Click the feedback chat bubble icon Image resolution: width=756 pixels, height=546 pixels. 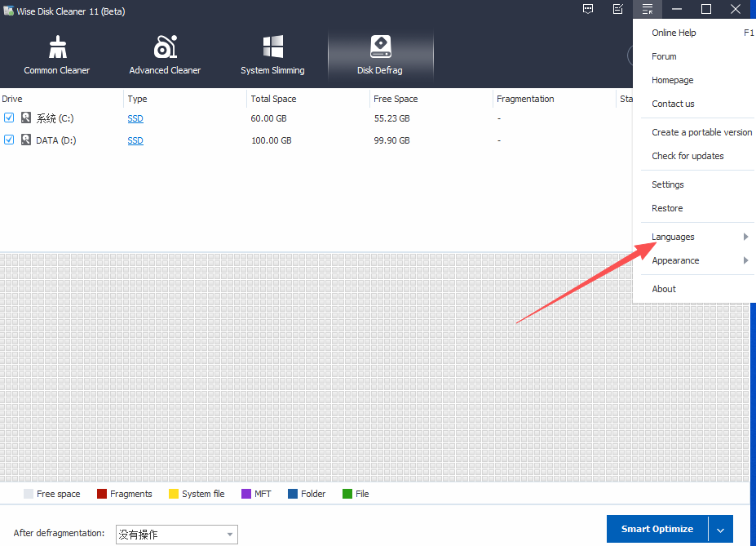point(588,9)
